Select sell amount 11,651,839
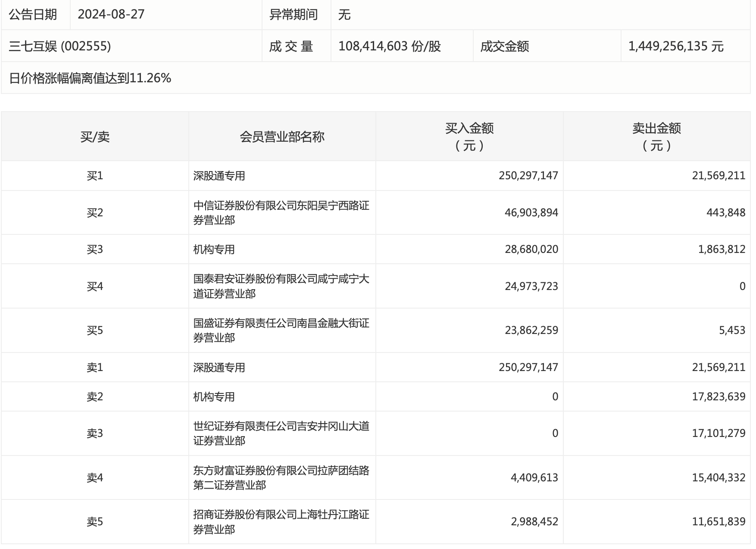756x549 pixels. click(719, 522)
